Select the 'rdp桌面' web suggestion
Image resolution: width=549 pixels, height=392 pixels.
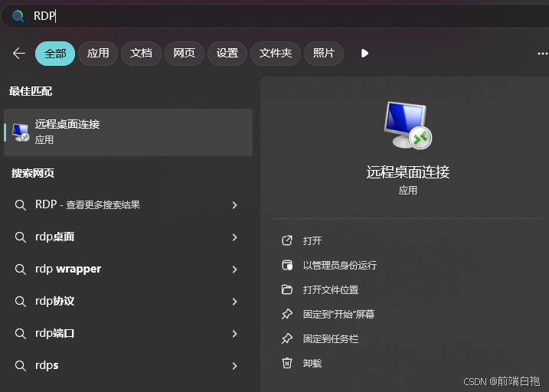[126, 237]
